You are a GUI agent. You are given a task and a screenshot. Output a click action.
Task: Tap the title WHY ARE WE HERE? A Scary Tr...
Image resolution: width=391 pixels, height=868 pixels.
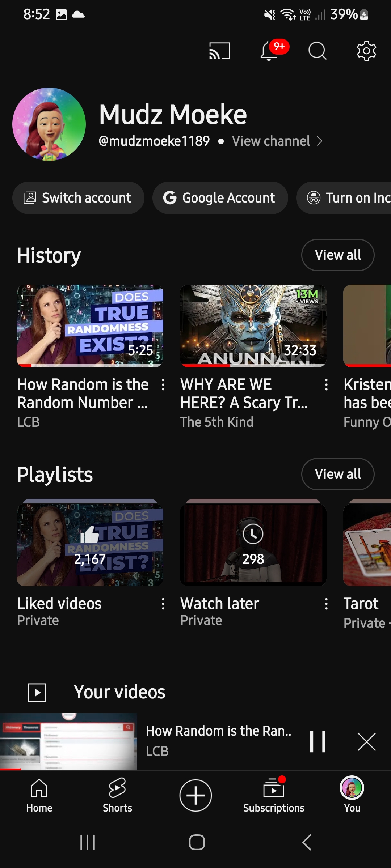pyautogui.click(x=244, y=393)
